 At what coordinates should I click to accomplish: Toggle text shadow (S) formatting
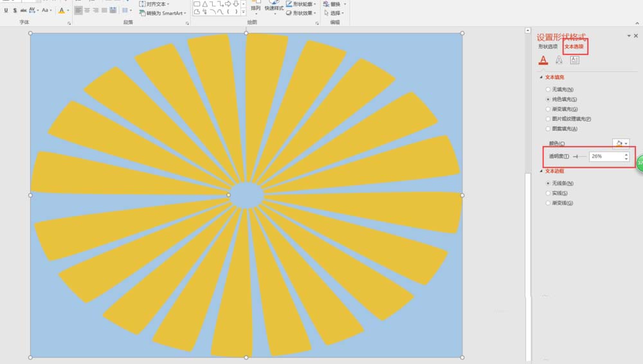(x=15, y=10)
